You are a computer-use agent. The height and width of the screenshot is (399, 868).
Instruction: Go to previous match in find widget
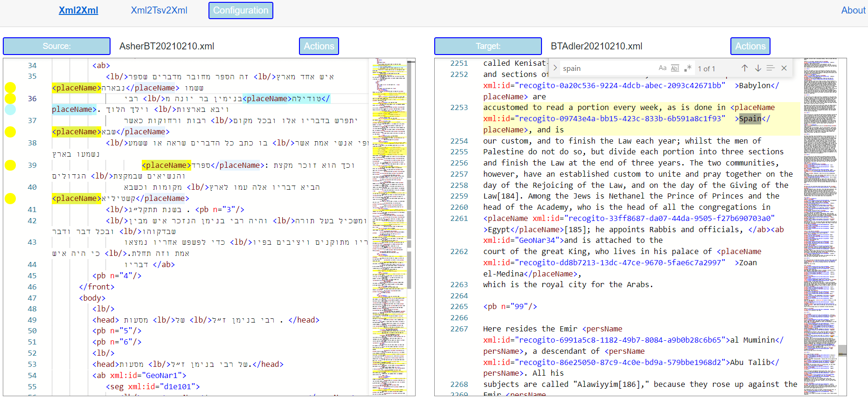(744, 68)
